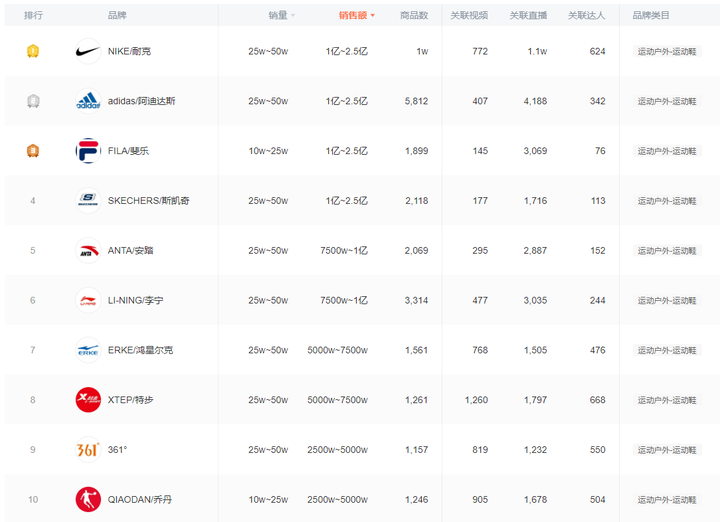Click the 关联视频 column header

469,15
